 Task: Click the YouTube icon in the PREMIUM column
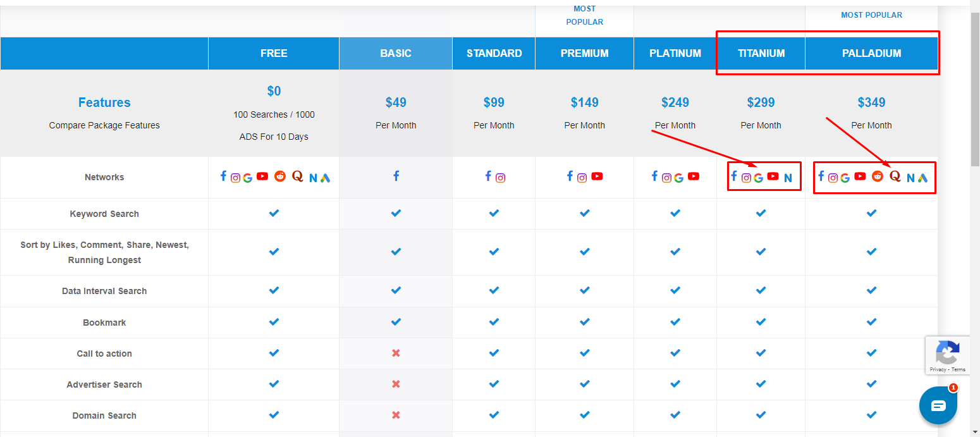tap(597, 176)
